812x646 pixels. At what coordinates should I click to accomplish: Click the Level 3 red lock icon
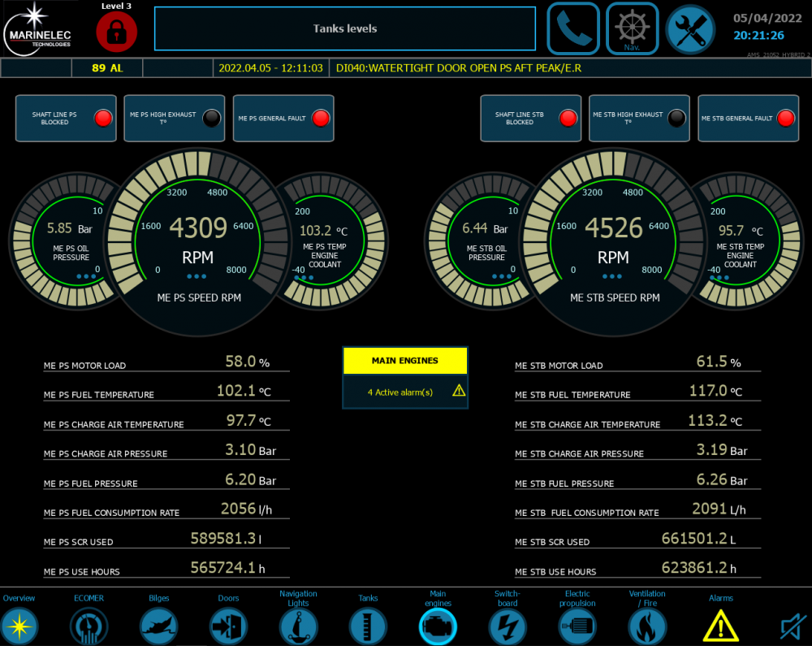[116, 31]
